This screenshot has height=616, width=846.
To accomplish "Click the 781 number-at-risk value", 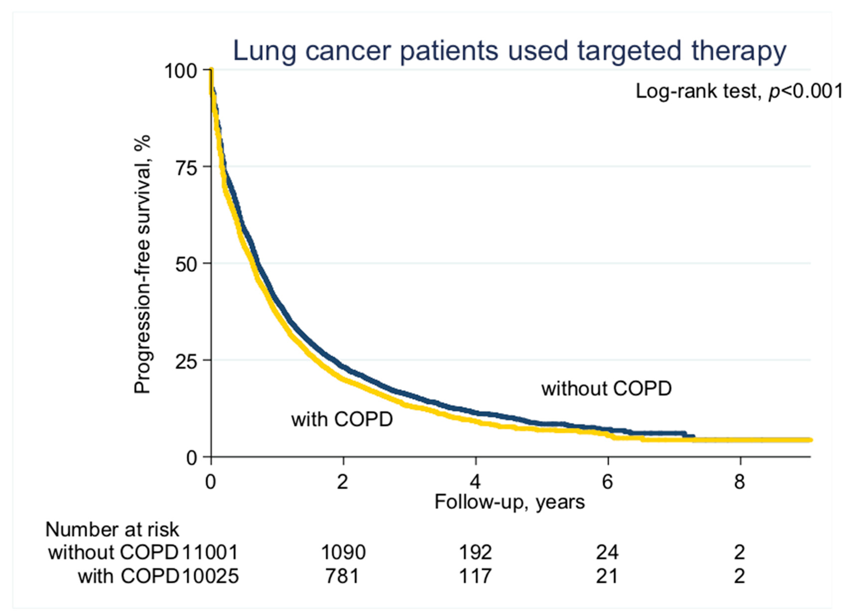I will 342,576.
